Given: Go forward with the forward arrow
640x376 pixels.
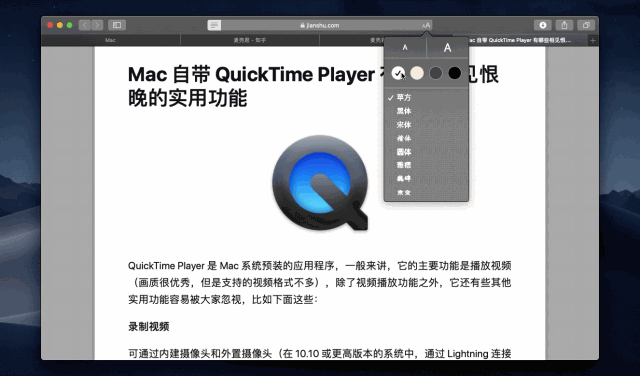Looking at the screenshot, I should point(97,25).
